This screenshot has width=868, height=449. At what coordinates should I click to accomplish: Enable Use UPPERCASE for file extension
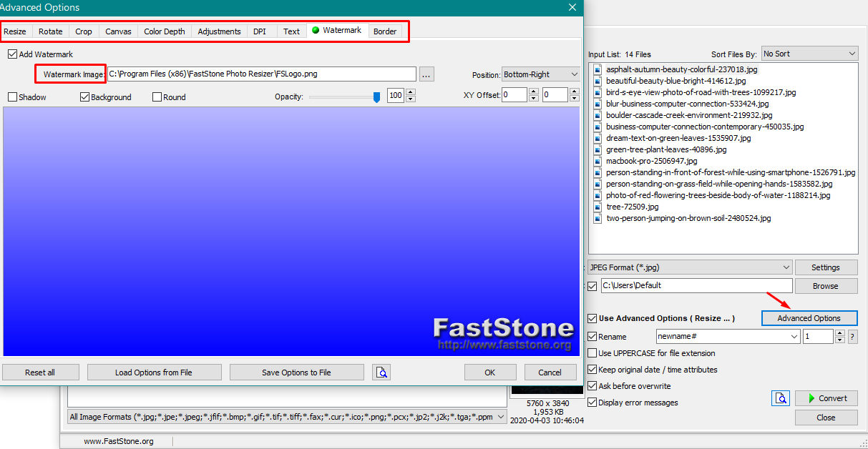tap(592, 353)
